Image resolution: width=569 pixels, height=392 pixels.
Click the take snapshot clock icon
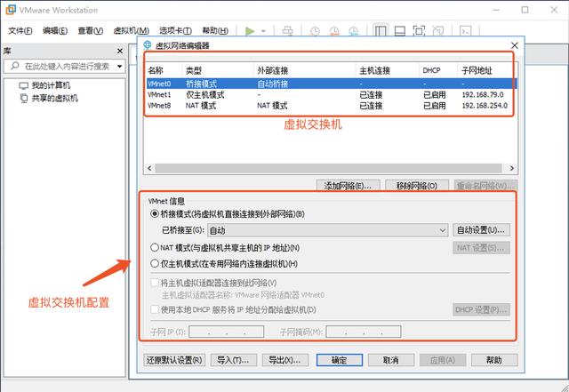(x=315, y=31)
